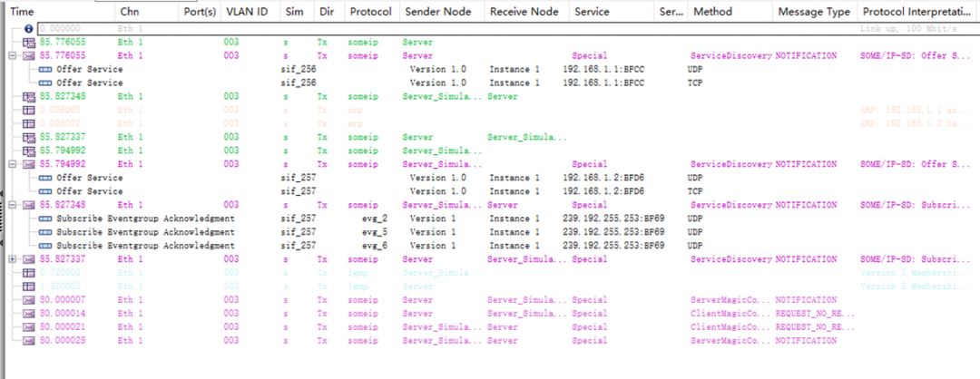Image resolution: width=980 pixels, height=379 pixels.
Task: Click the info icon on the 0.000000 row
Action: point(29,29)
